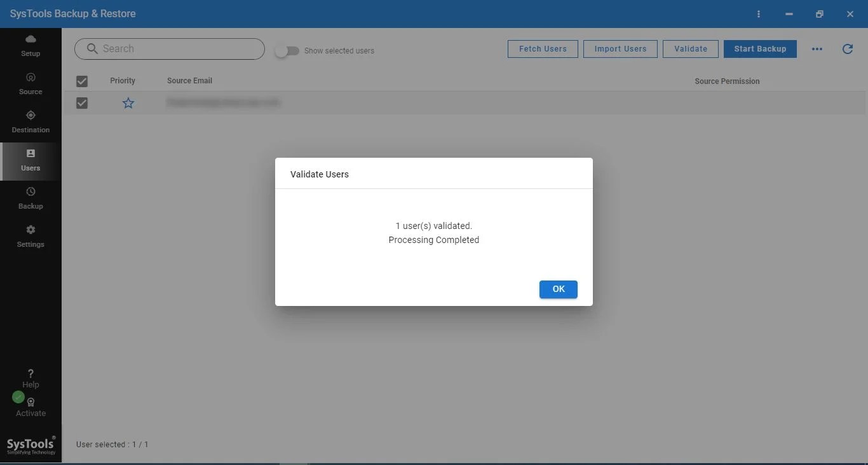The image size is (868, 465).
Task: Open the Backup section
Action: coord(31,198)
